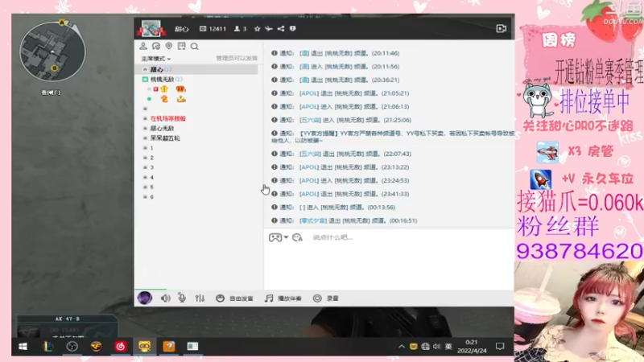Click the [APOL] name in the 21:05:21 notice
Viewport: 644px width, 362px height.
point(309,93)
